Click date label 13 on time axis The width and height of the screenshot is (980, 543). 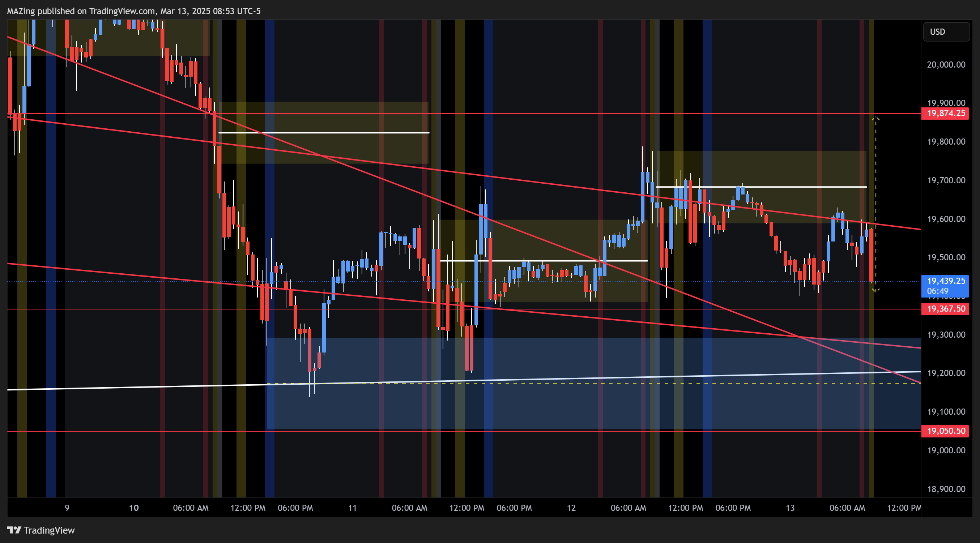(x=790, y=508)
